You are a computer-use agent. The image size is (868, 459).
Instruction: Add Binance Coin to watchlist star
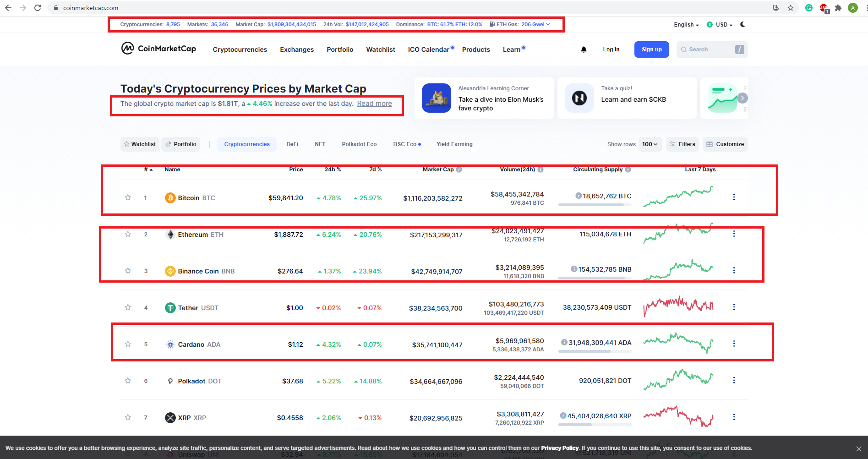[128, 271]
